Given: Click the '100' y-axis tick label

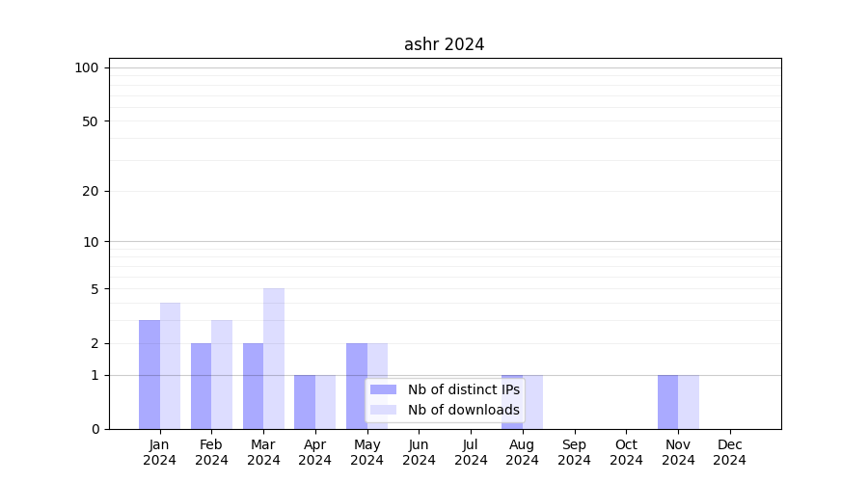Looking at the screenshot, I should [x=87, y=67].
